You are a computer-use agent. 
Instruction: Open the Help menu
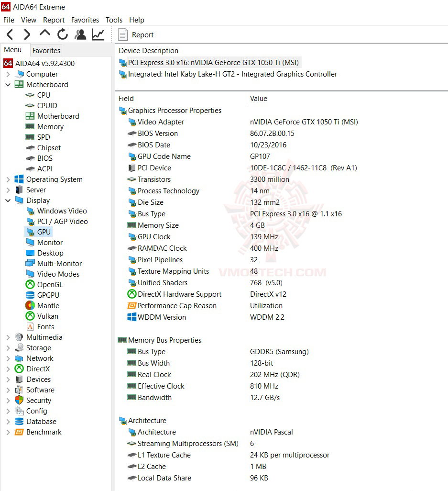click(137, 20)
